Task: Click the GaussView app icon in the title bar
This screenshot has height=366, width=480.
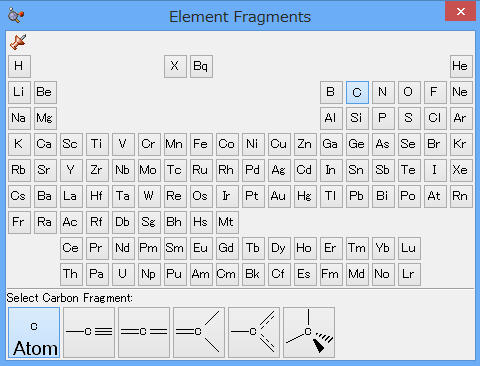Action: [x=16, y=15]
